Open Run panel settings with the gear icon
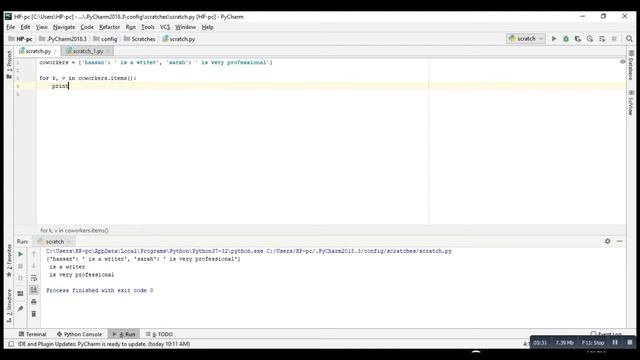 tap(607, 241)
